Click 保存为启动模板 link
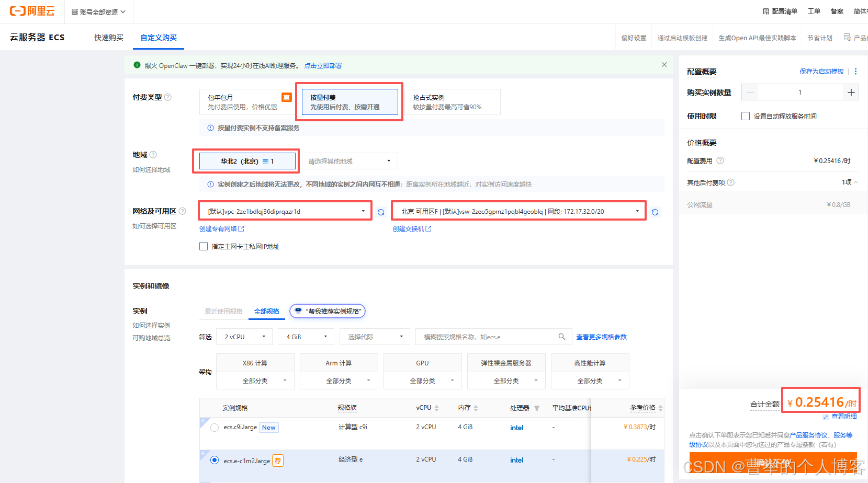Screen dimensions: 868x483 821,72
